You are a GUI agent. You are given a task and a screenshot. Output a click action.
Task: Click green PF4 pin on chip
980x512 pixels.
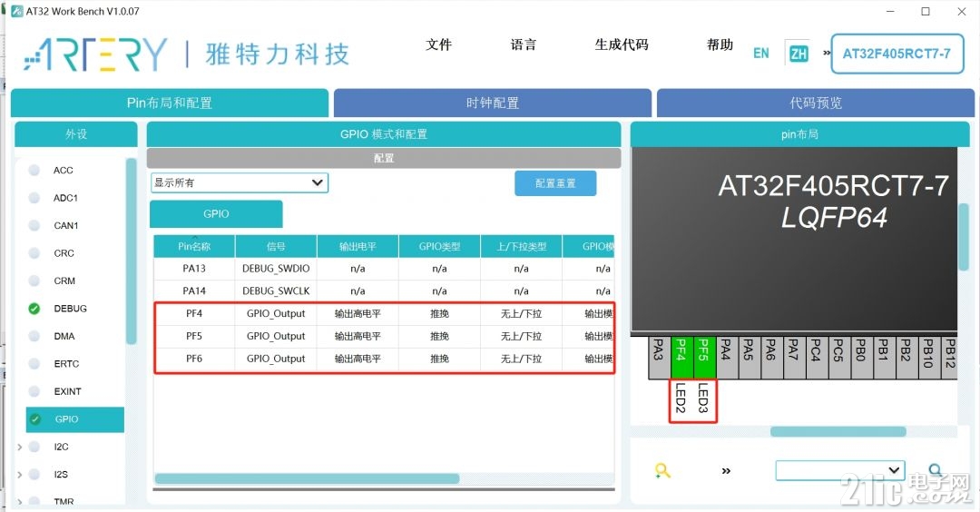tap(681, 358)
